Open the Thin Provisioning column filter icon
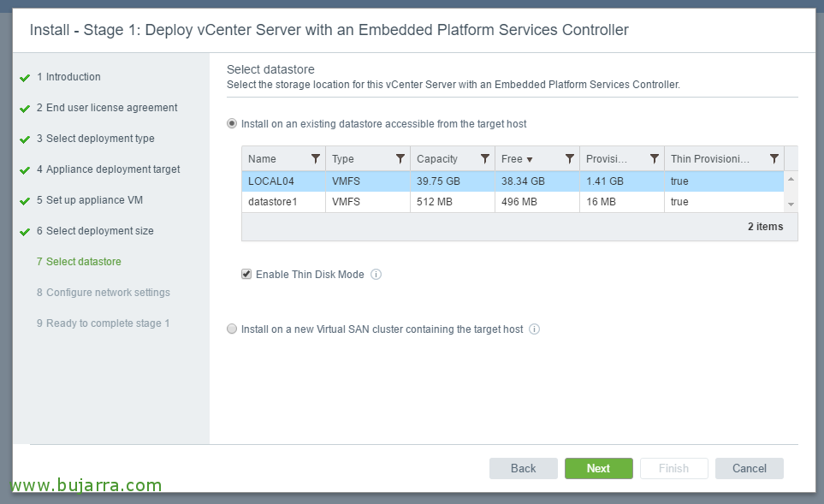 774,158
